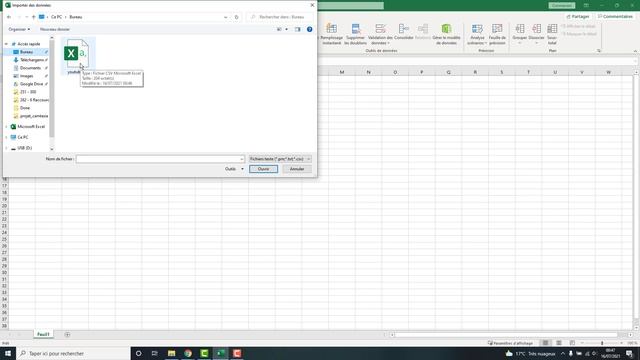Select the Feuil1 sheet tab
The height and width of the screenshot is (360, 640).
[43, 334]
